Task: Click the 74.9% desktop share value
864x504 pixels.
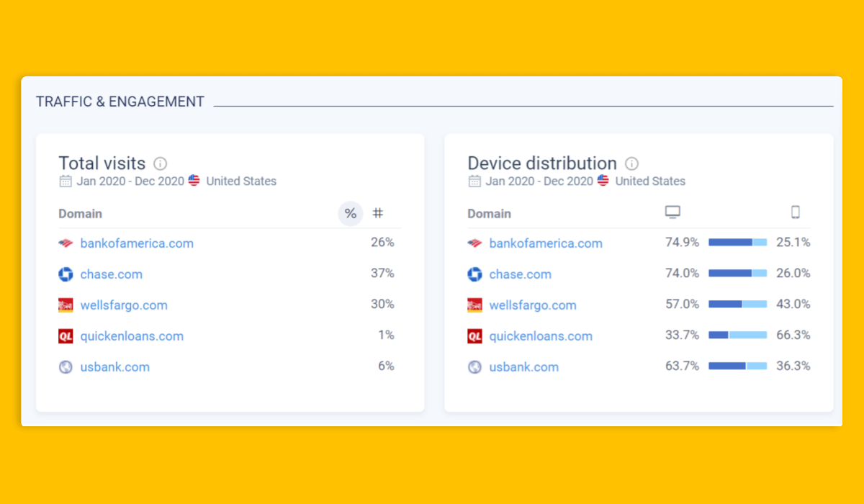Action: 683,243
